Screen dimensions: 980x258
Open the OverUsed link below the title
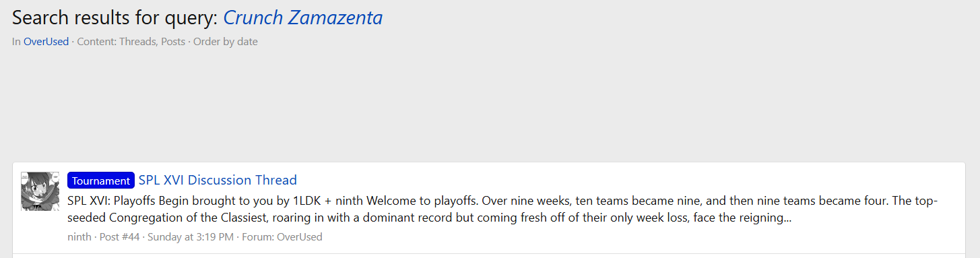46,42
